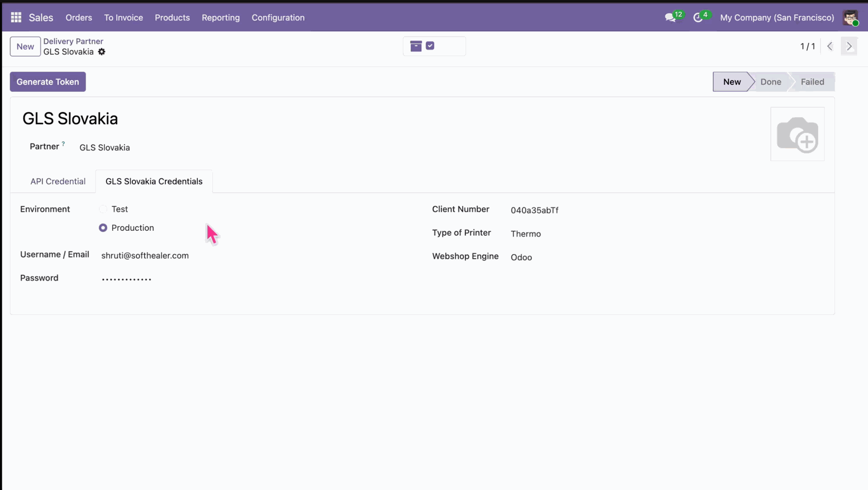Screen dimensions: 868x490
Task: Click the archive stat button in the header
Action: [434, 46]
